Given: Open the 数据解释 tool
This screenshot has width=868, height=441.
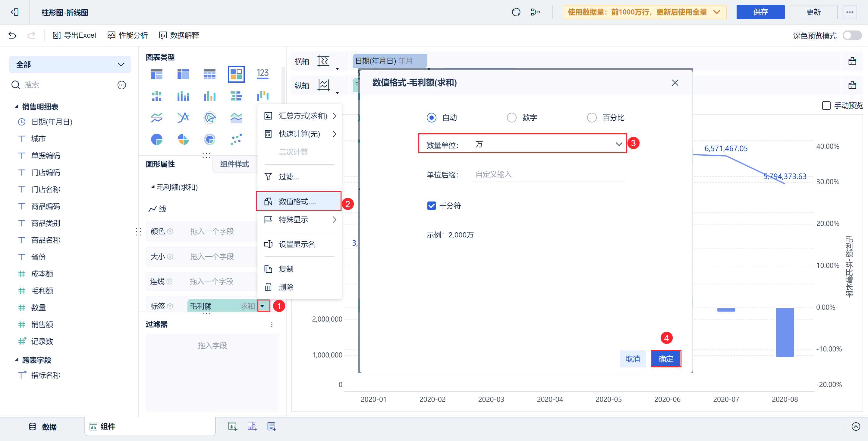Looking at the screenshot, I should point(179,35).
